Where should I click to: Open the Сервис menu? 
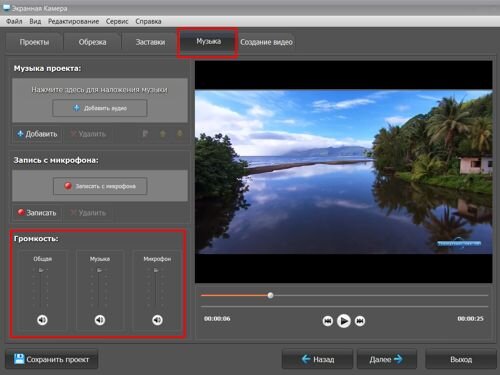click(117, 21)
